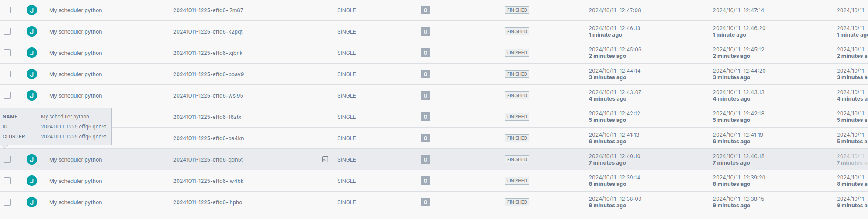The height and width of the screenshot is (219, 868).
Task: Click the J job icon for run iw4bk
Action: (x=32, y=181)
